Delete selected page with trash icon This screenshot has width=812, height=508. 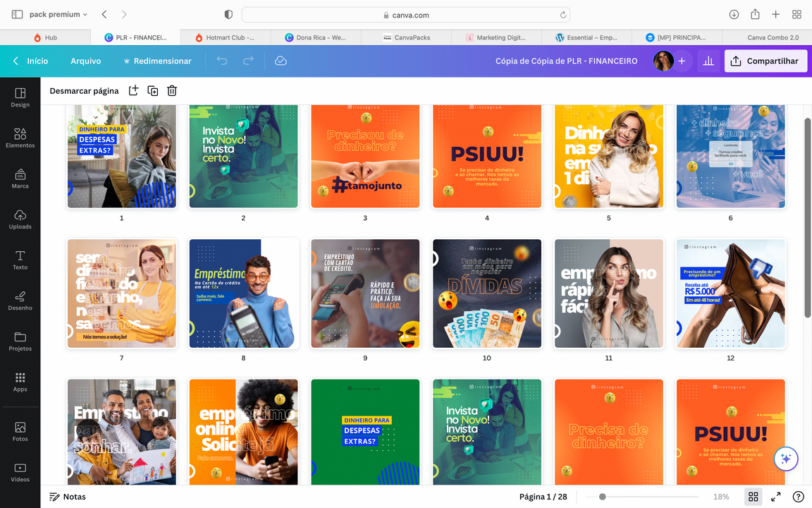[172, 90]
